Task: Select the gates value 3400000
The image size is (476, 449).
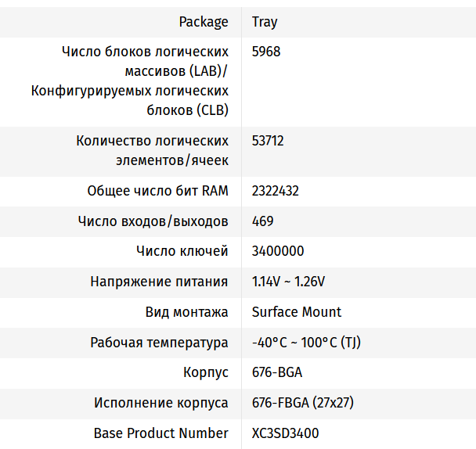Action: pyautogui.click(x=278, y=251)
